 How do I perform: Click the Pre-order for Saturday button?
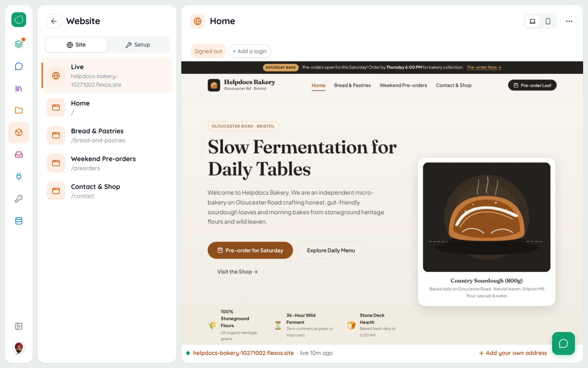(x=250, y=250)
